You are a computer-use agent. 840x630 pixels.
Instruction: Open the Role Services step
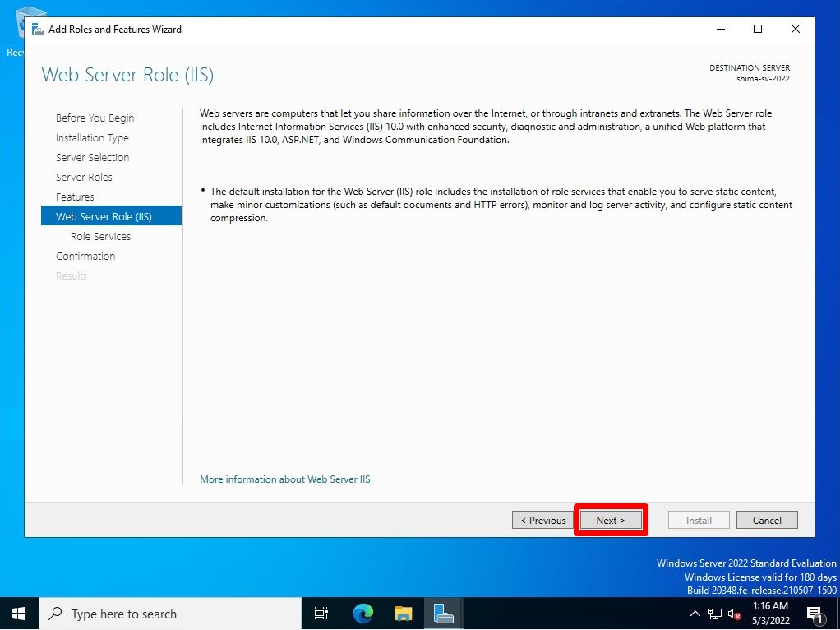(101, 236)
